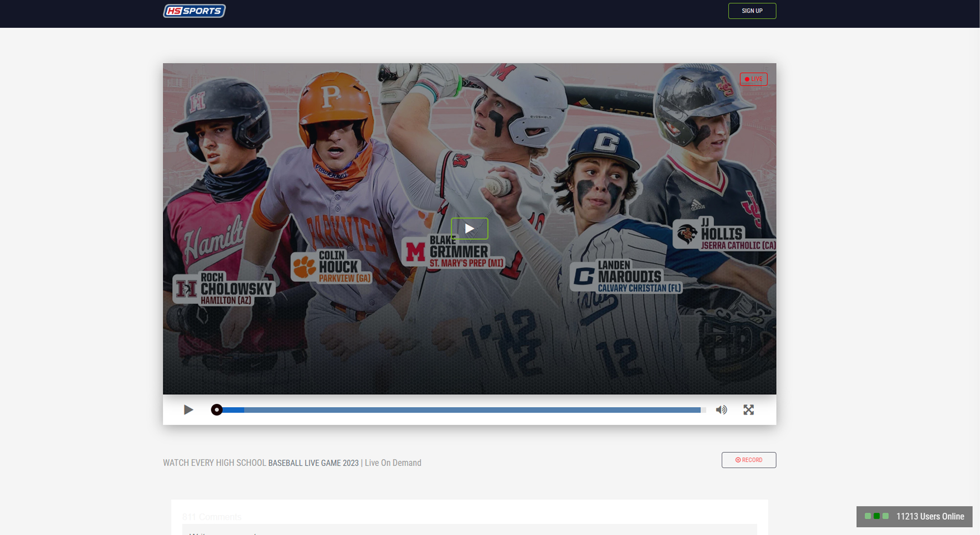Click the JSerra Catholic lion logo
Viewport: 980px width, 535px height.
coord(687,233)
